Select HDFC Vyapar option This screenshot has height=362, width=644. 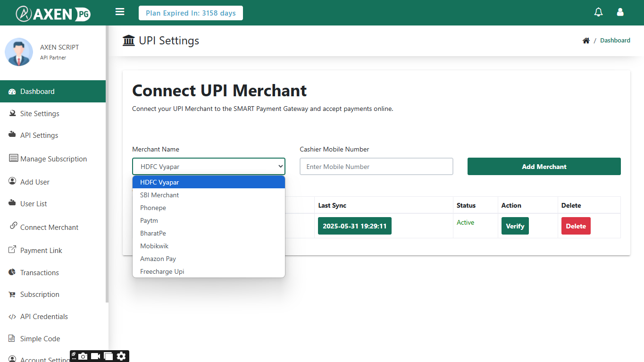(209, 182)
